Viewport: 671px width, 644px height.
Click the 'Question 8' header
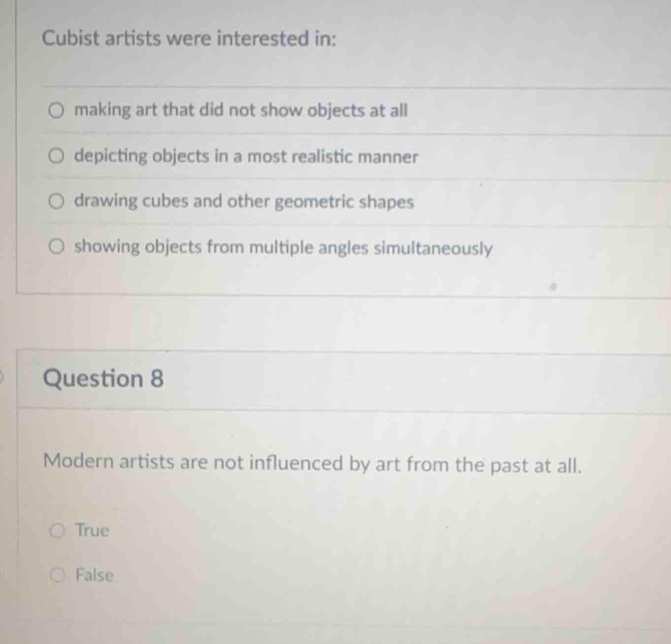103,379
